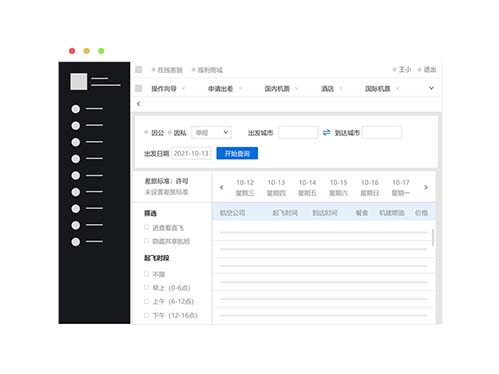This screenshot has height=374, width=499.
Task: Click the back arrow below navigation bar
Action: click(x=139, y=104)
